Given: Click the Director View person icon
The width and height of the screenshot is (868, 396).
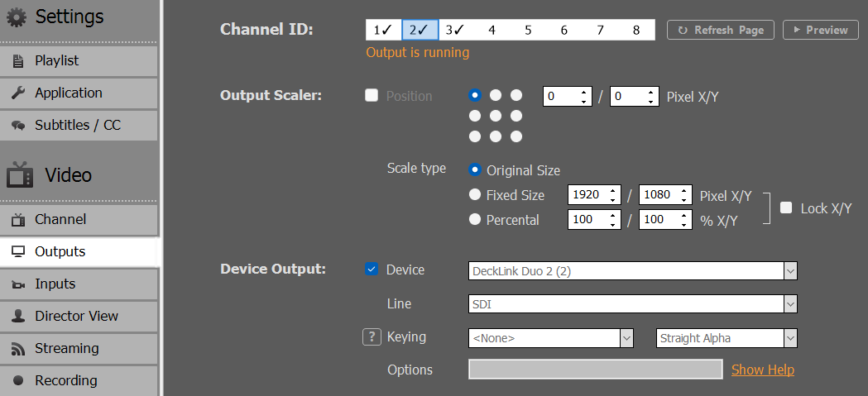Looking at the screenshot, I should [18, 317].
